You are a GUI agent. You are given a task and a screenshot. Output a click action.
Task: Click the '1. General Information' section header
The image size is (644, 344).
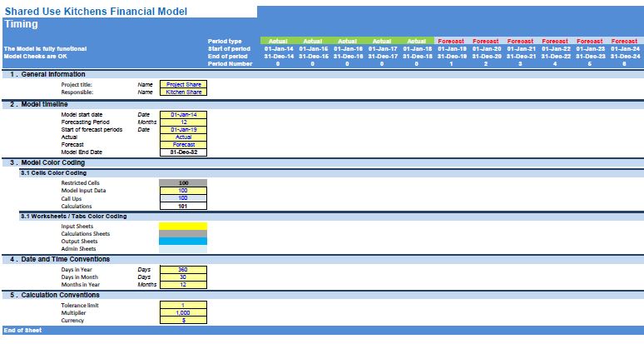[48, 74]
